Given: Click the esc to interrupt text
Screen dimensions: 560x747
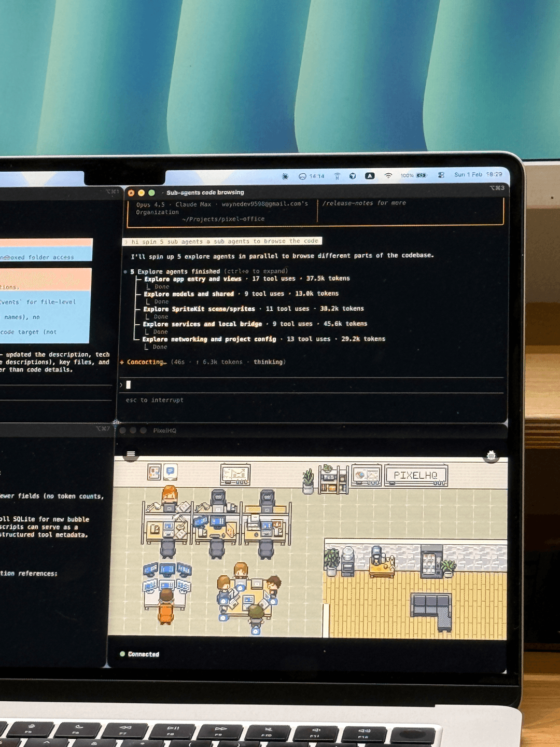Looking at the screenshot, I should coord(155,400).
